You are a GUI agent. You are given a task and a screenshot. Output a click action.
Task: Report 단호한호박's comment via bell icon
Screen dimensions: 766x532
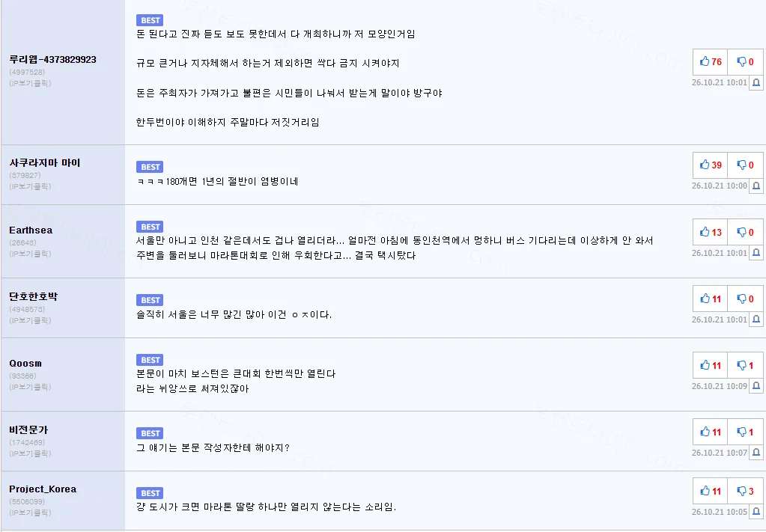click(x=756, y=319)
